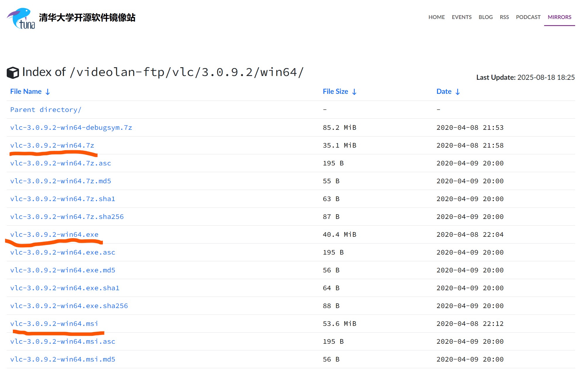Sort by Date arrow icon

click(458, 92)
